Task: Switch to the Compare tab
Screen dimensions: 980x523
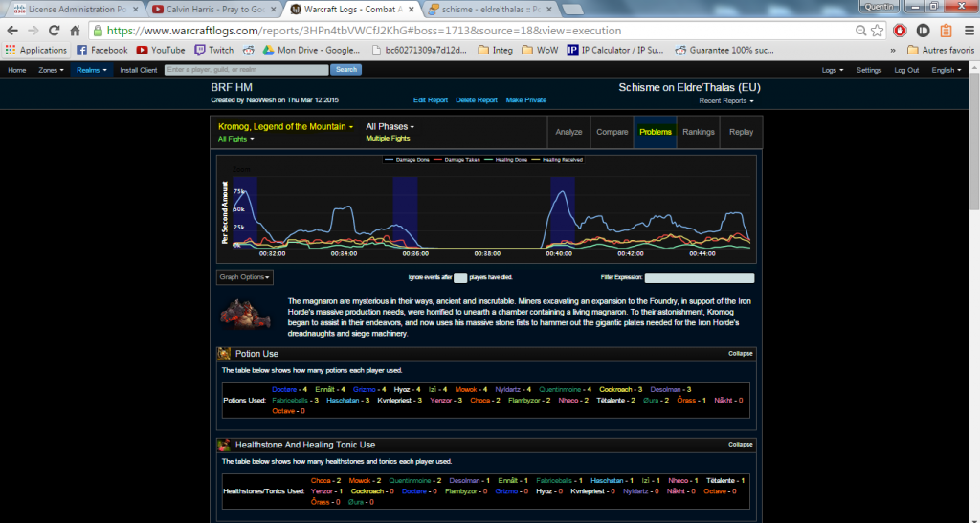Action: (612, 132)
